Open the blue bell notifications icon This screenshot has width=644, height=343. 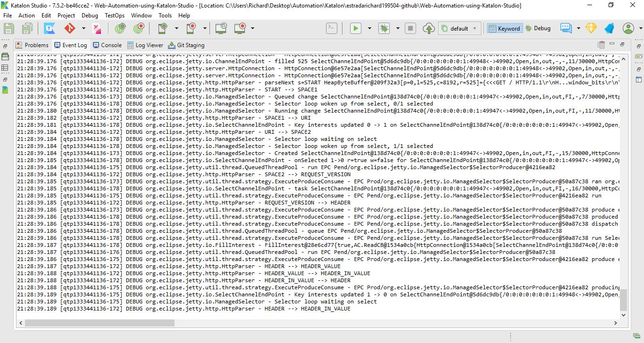pos(609,28)
